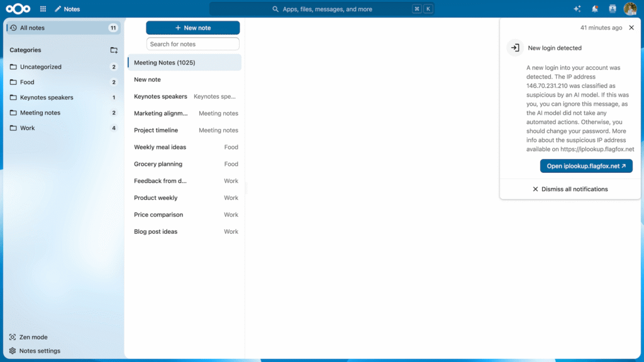Image resolution: width=644 pixels, height=362 pixels.
Task: Click the Uncategorized folder icon
Action: click(x=13, y=67)
